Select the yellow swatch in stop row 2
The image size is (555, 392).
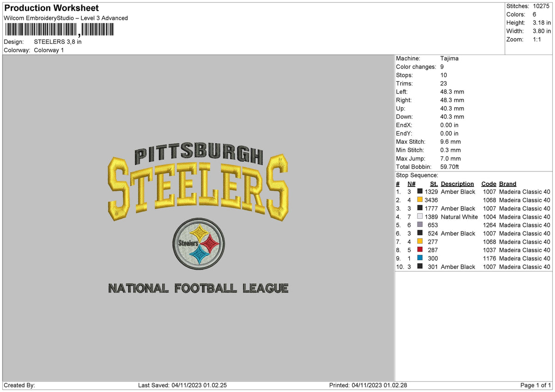(x=420, y=200)
